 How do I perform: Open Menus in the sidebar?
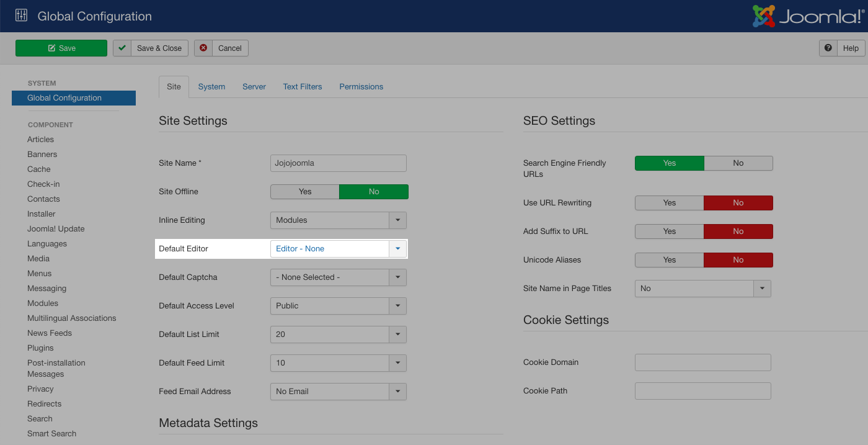tap(40, 274)
